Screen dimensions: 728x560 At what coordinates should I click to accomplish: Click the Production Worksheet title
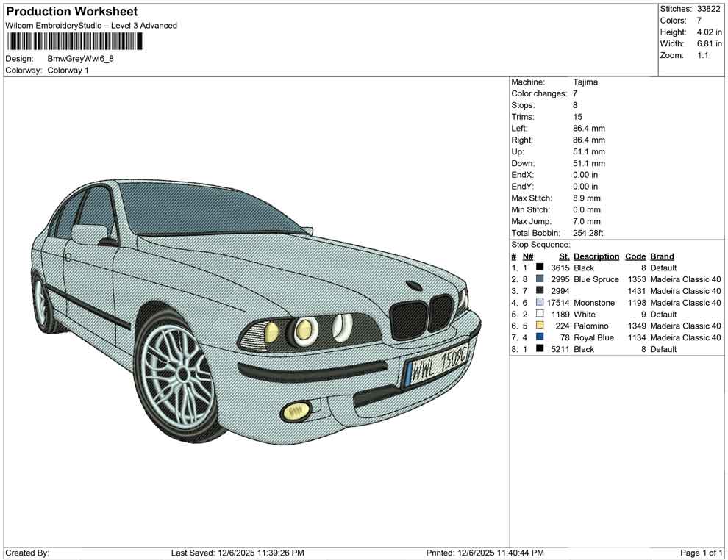[x=71, y=11]
